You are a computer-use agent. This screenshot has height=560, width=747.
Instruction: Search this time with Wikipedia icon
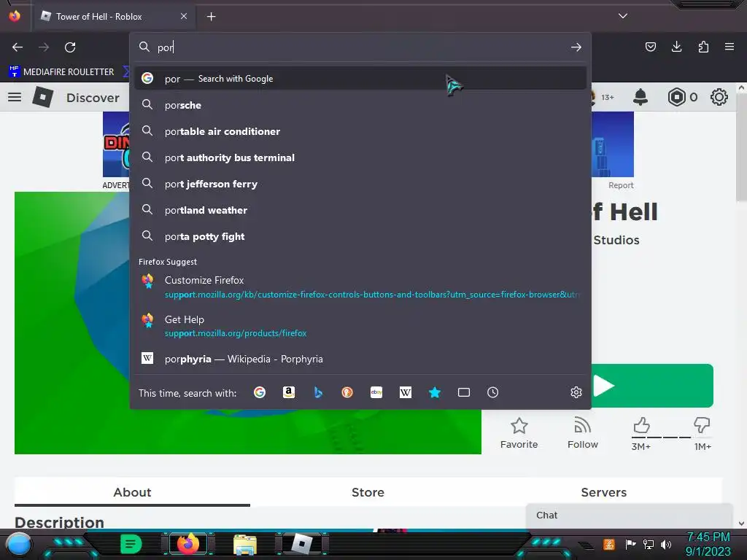(x=406, y=392)
